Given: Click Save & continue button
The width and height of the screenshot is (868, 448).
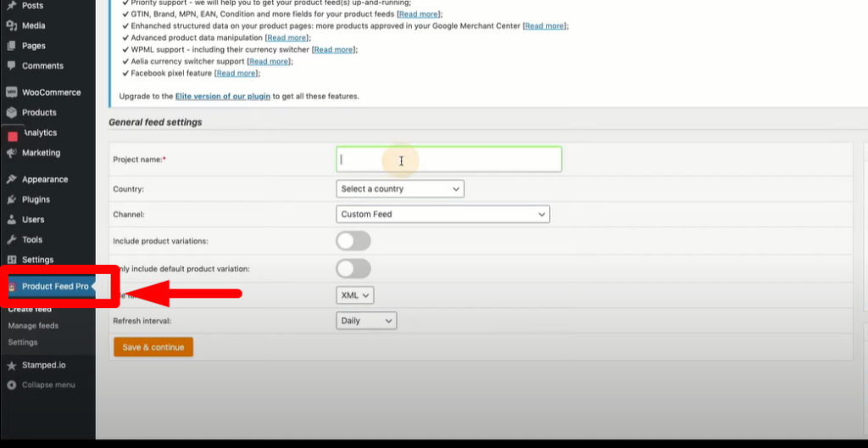Looking at the screenshot, I should tap(153, 347).
